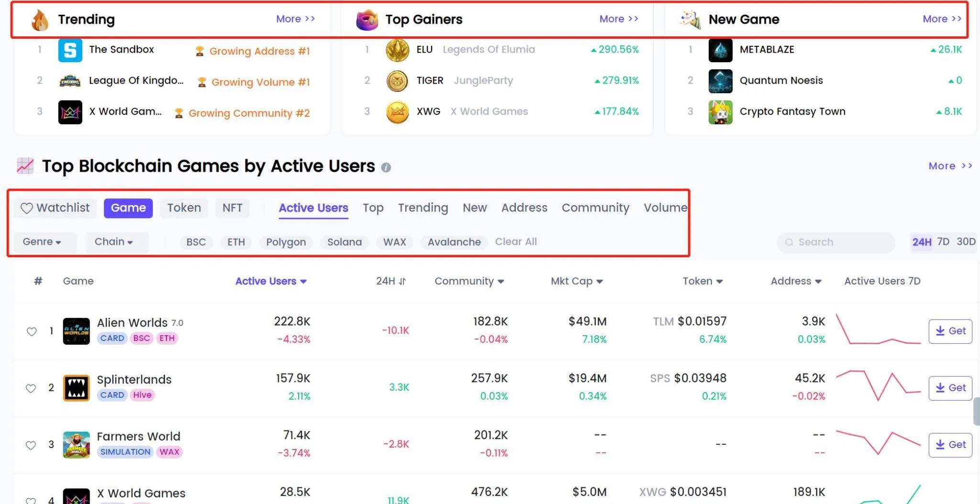Open The Sandbox game icon
The width and height of the screenshot is (980, 504).
tap(70, 50)
